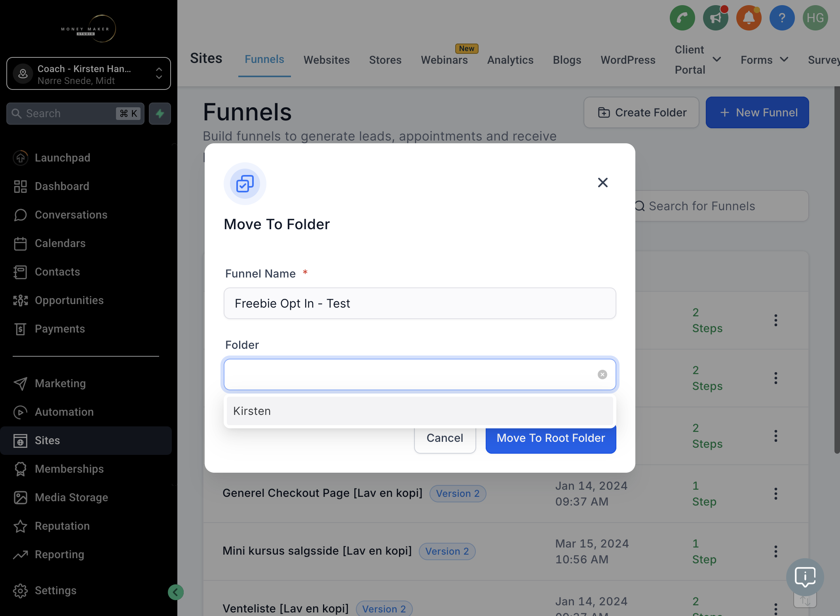Click the Funnel Name input field
Viewport: 840px width, 616px height.
click(x=420, y=303)
